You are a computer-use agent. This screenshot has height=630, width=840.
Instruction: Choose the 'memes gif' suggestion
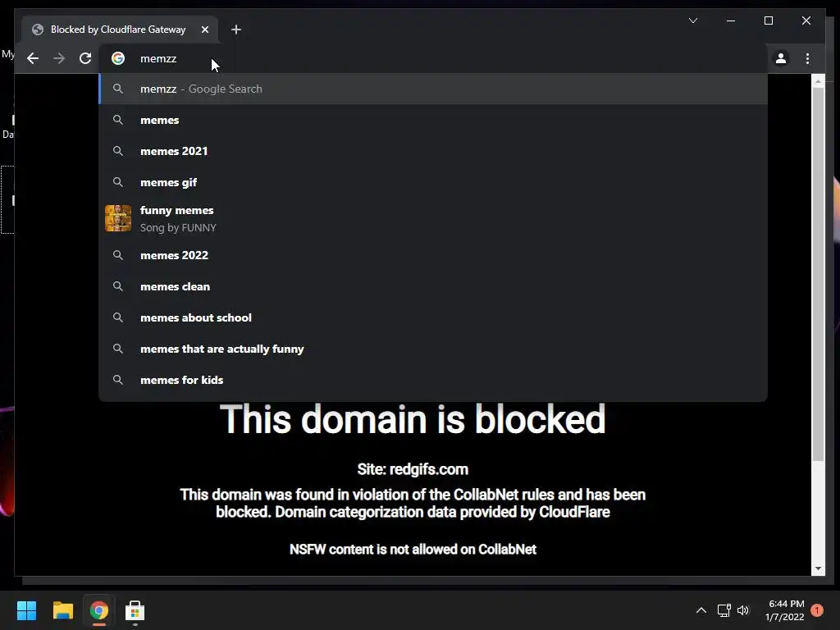[x=433, y=182]
